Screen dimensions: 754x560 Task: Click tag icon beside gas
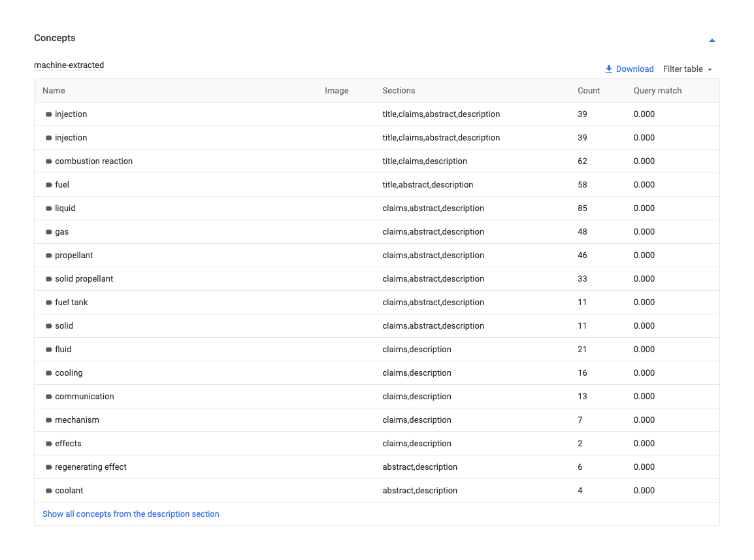point(48,233)
